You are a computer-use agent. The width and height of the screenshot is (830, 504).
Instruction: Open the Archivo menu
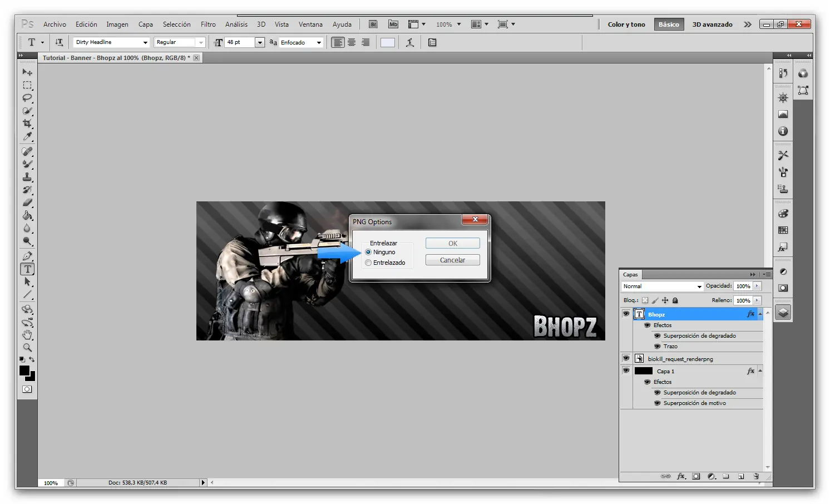[x=55, y=24]
